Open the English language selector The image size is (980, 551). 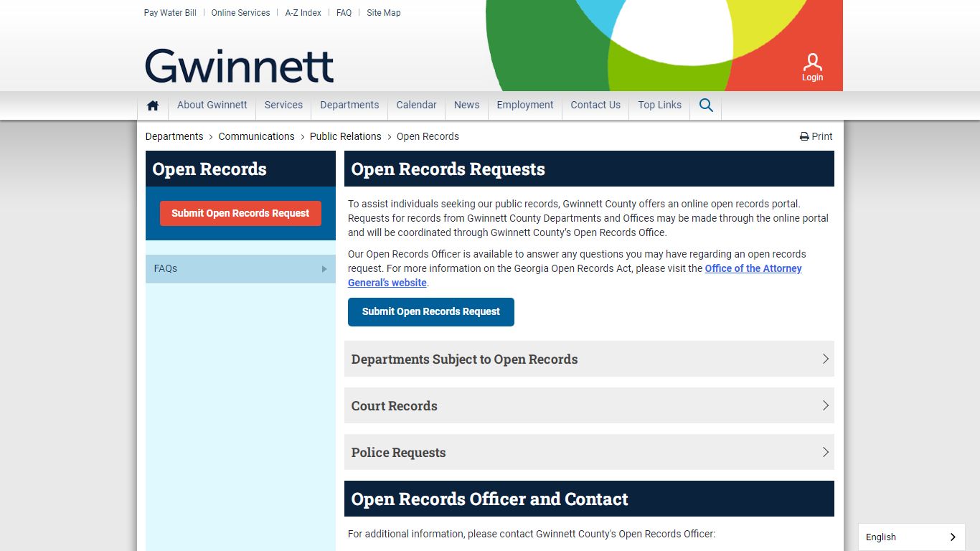[x=911, y=537]
